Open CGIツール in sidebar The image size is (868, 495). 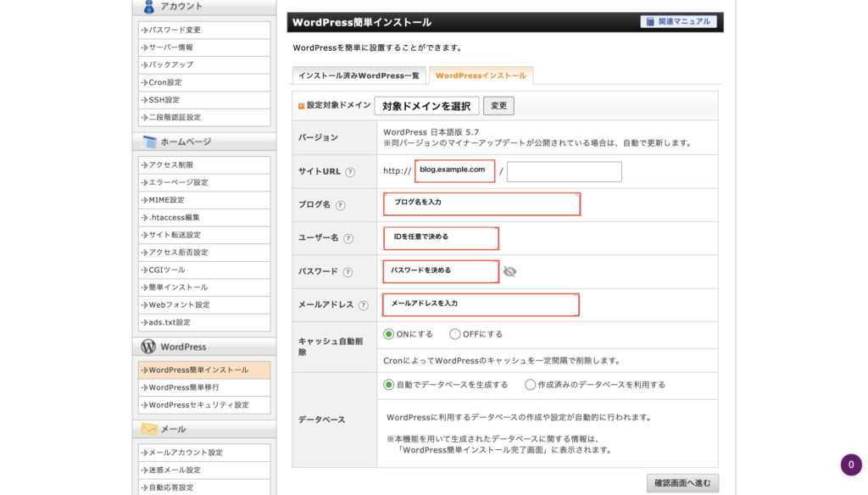coord(204,270)
